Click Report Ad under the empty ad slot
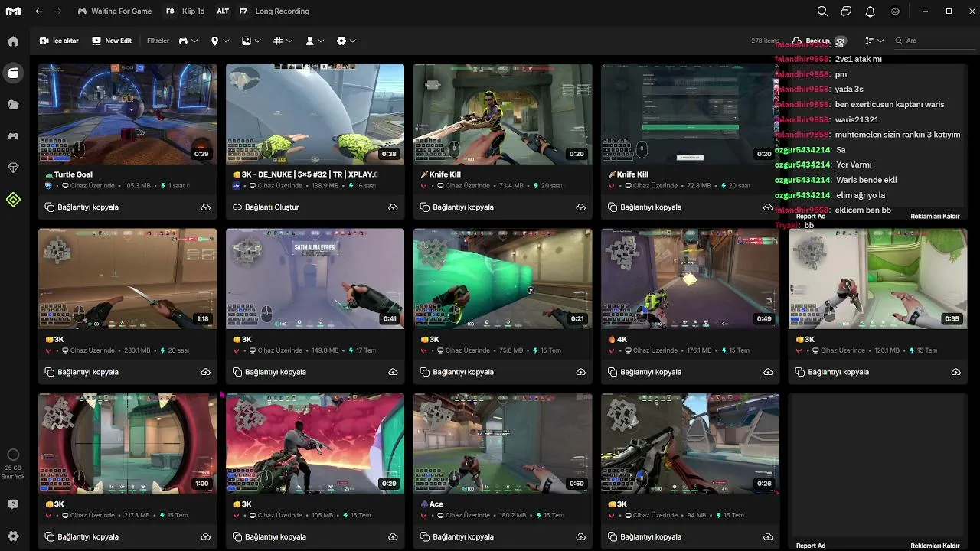The height and width of the screenshot is (551, 980). [811, 546]
